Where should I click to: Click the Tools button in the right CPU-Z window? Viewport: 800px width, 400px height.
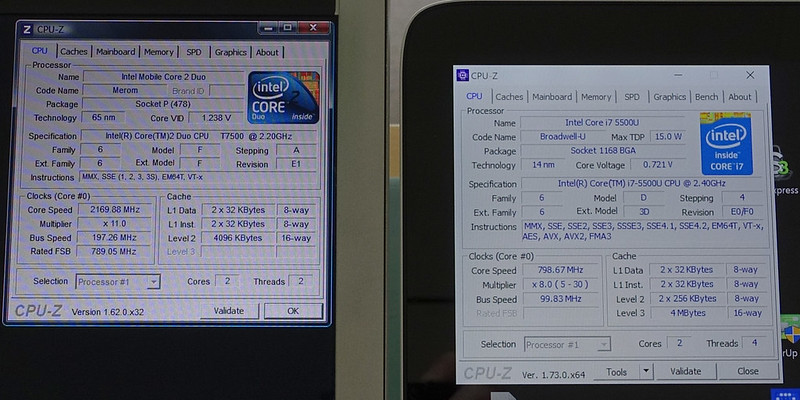(616, 372)
